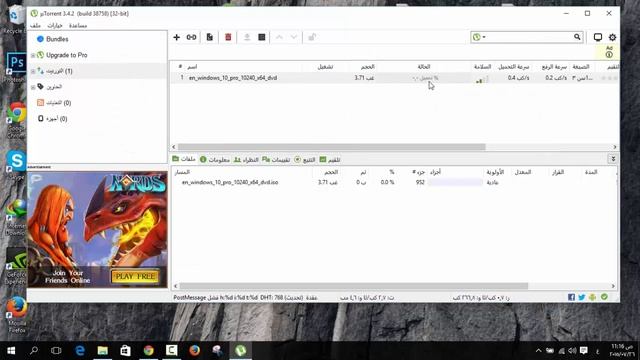Switch to the ملفات files tab
This screenshot has width=640, height=360.
(x=184, y=159)
